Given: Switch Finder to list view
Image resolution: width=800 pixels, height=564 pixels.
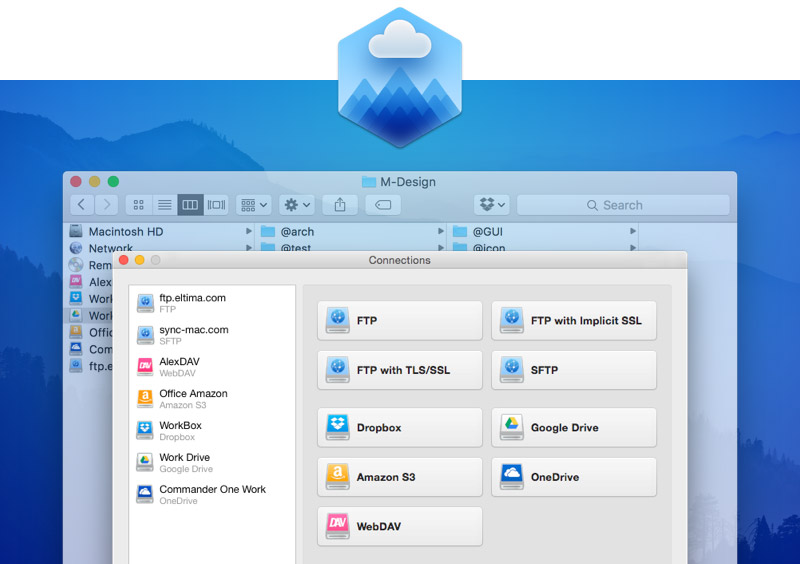Looking at the screenshot, I should (x=164, y=205).
